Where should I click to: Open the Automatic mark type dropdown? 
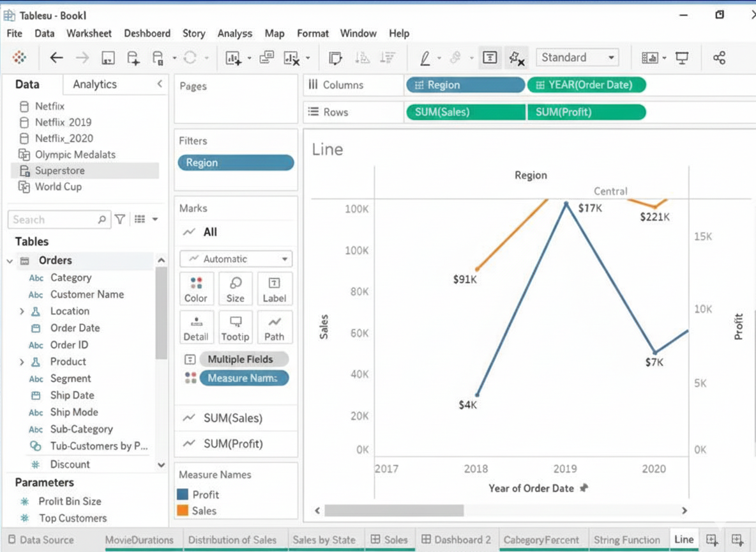click(x=236, y=259)
